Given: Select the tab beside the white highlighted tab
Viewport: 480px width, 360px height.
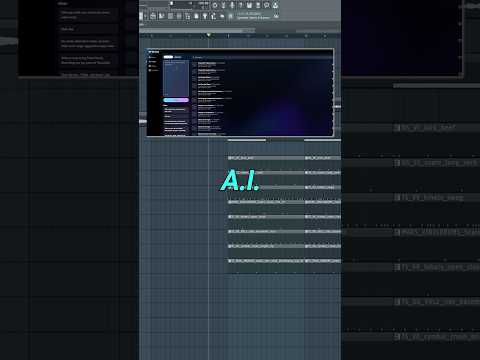Looking at the screenshot, I should (x=178, y=57).
